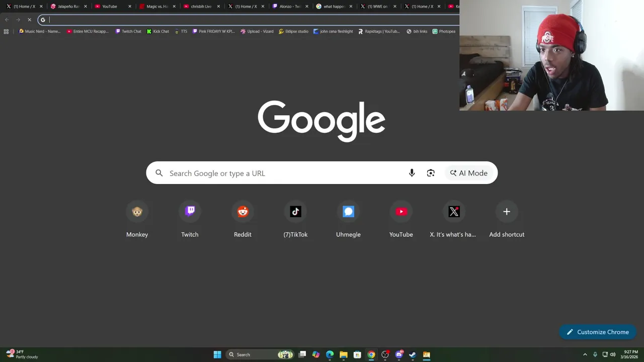Viewport: 644px width, 362px height.
Task: Open Rapidtags | YouTub... bookmark
Action: [x=379, y=31]
